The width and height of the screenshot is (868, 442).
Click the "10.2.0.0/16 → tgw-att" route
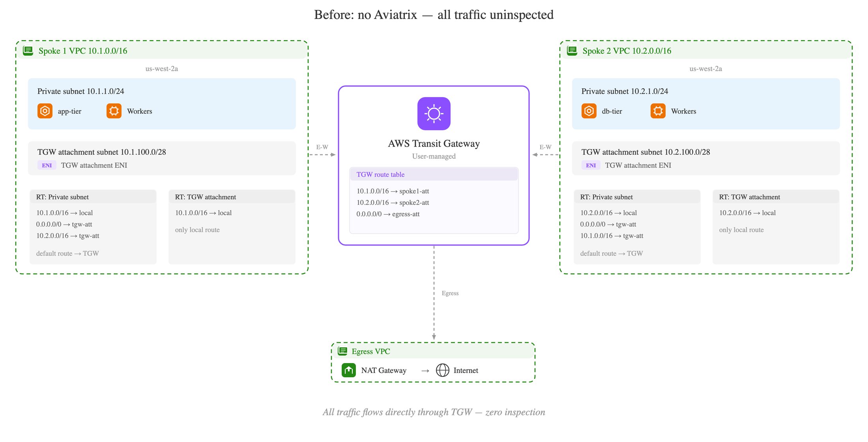pos(68,236)
